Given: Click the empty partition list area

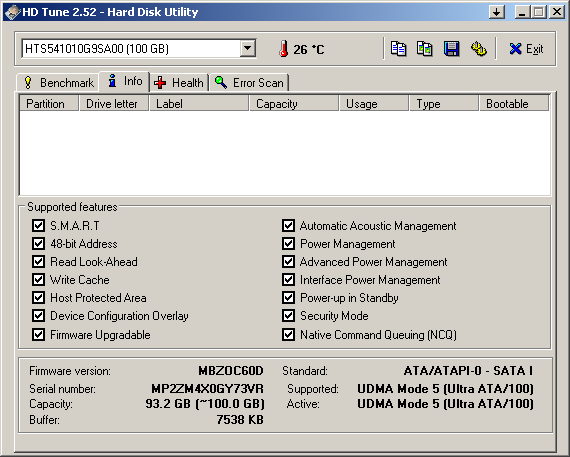Looking at the screenshot, I should [285, 153].
